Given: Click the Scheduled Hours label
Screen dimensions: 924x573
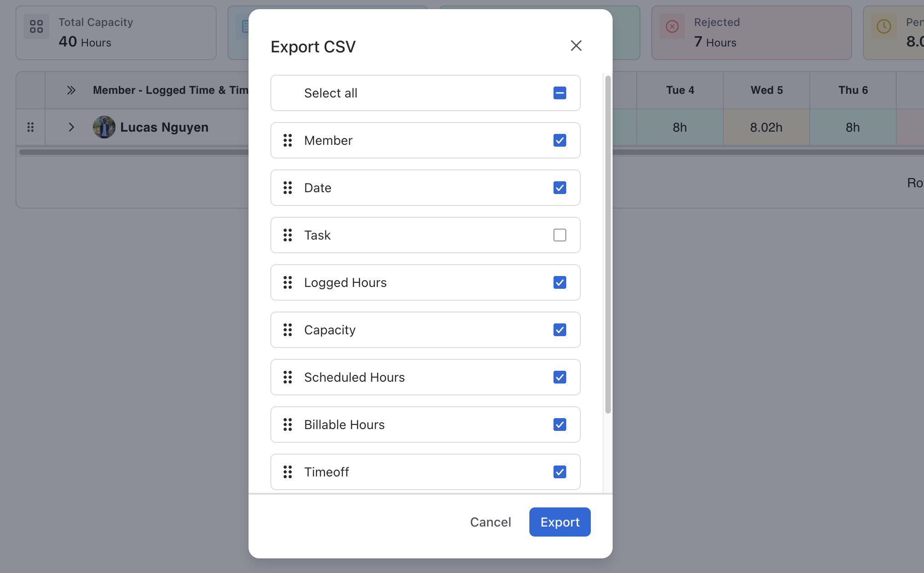Looking at the screenshot, I should [x=354, y=377].
